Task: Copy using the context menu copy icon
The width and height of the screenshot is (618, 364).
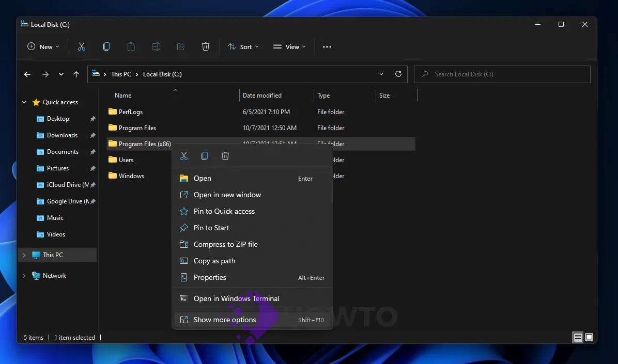Action: click(205, 156)
